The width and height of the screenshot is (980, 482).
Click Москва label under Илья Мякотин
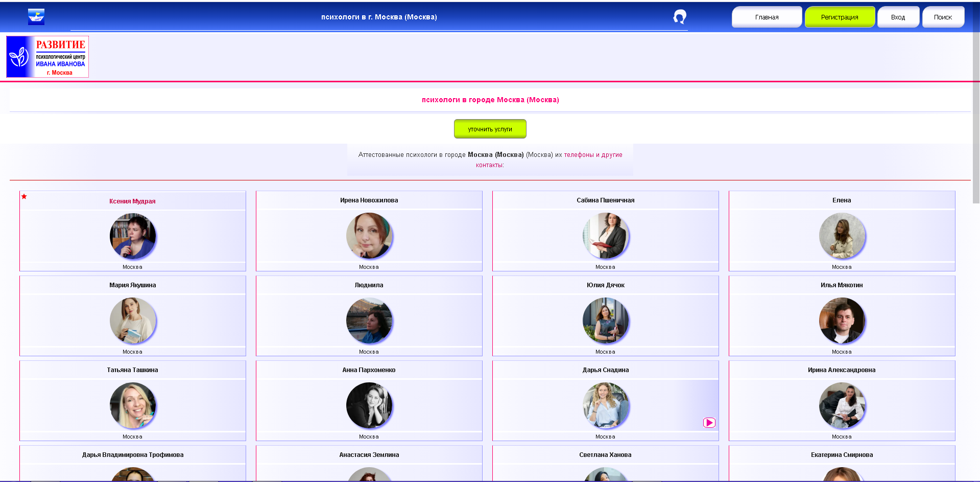pos(842,352)
